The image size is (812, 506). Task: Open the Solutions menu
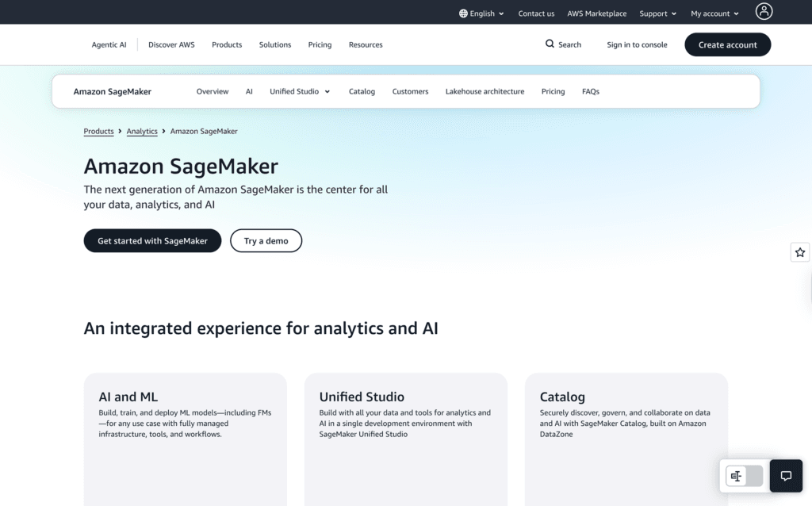pos(275,44)
